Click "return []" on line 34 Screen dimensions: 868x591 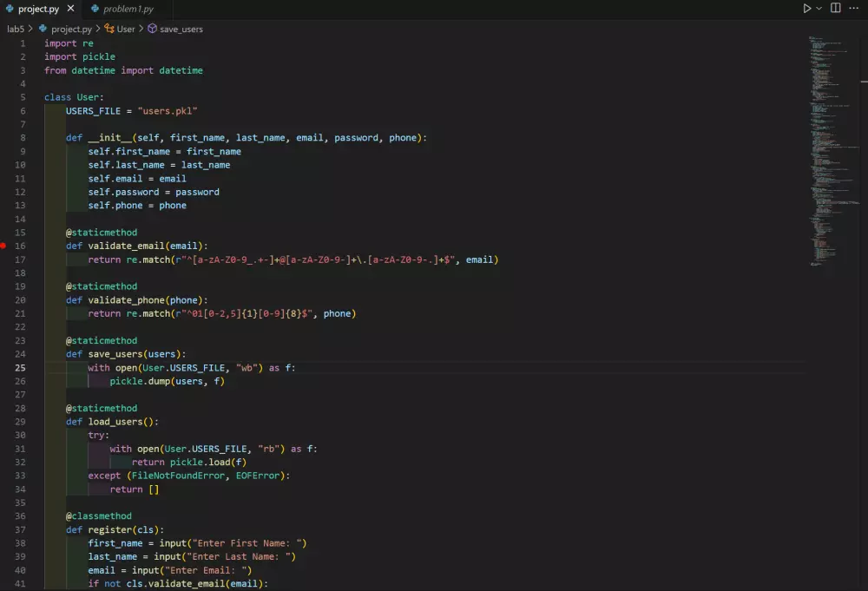[x=134, y=489]
